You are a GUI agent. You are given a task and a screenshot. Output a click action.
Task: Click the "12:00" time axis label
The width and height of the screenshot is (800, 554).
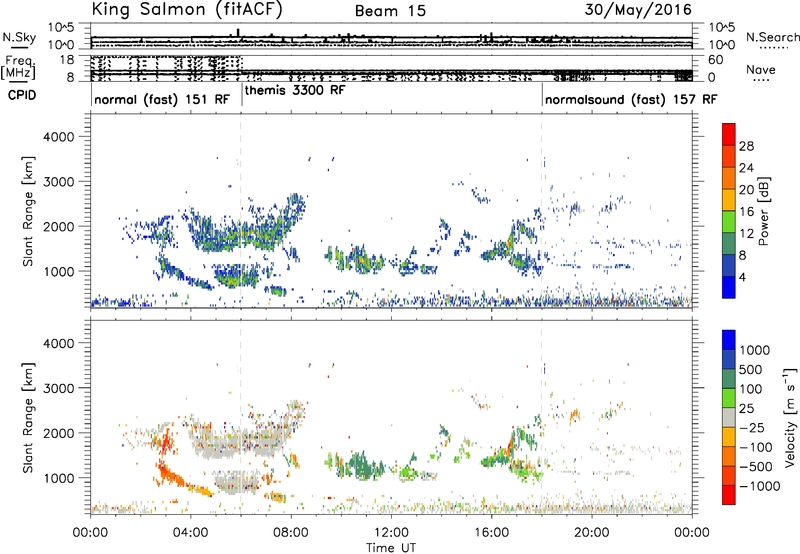pyautogui.click(x=391, y=533)
